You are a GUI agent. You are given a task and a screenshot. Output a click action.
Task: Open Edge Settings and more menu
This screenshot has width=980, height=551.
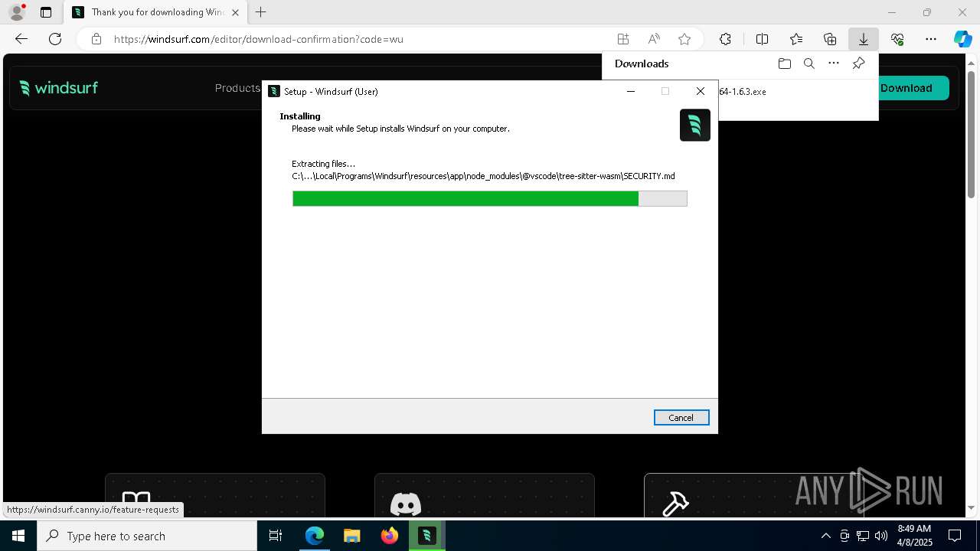click(931, 39)
